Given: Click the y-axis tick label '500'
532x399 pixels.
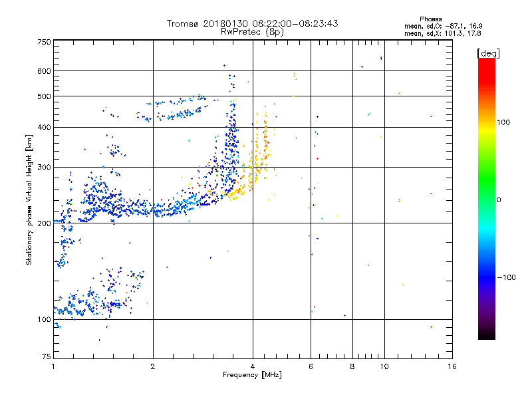Looking at the screenshot, I should [44, 96].
